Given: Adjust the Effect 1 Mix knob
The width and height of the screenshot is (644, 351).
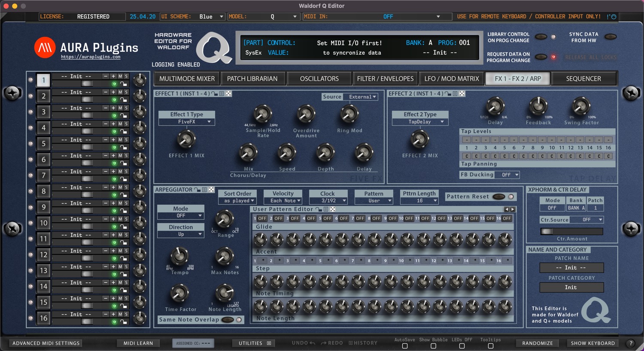Looking at the screenshot, I should 186,139.
